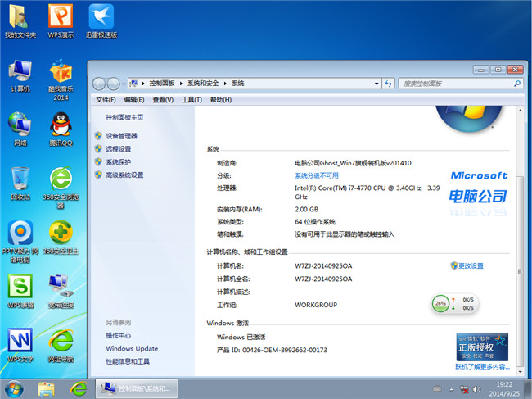
Task: Click the volume speaker tray icon
Action: (x=476, y=389)
